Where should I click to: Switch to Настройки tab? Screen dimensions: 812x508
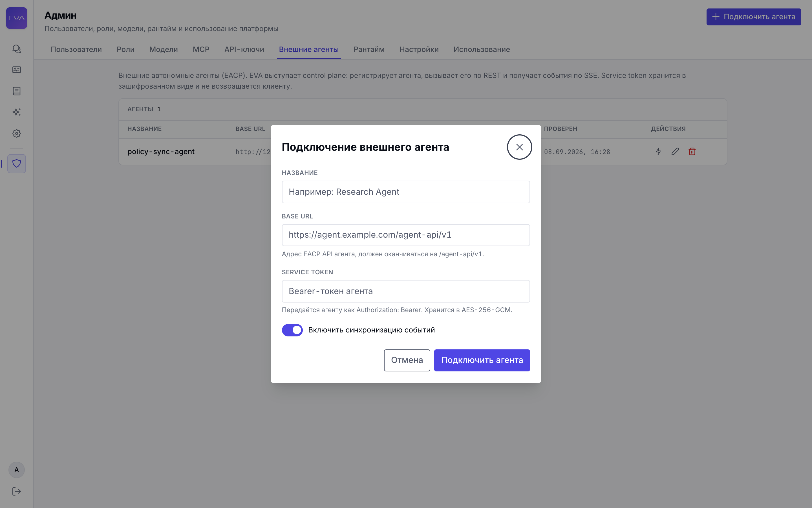coord(419,49)
